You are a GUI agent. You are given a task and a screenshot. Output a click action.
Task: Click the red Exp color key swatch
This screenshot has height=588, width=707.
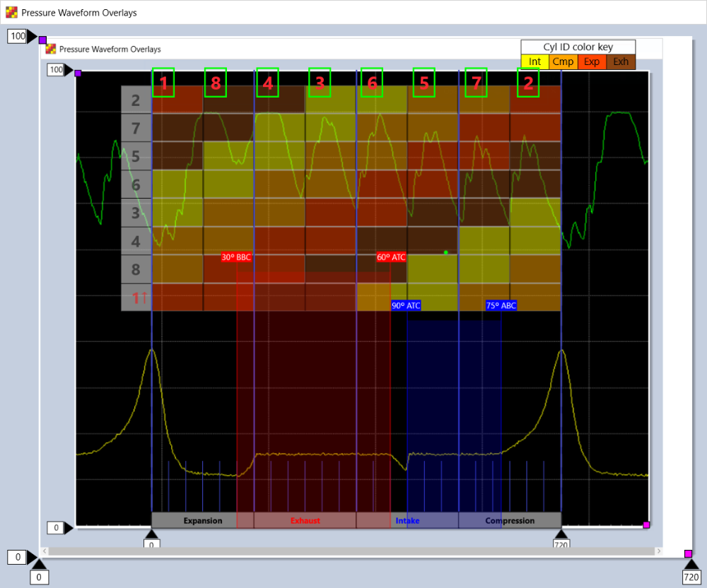(592, 62)
